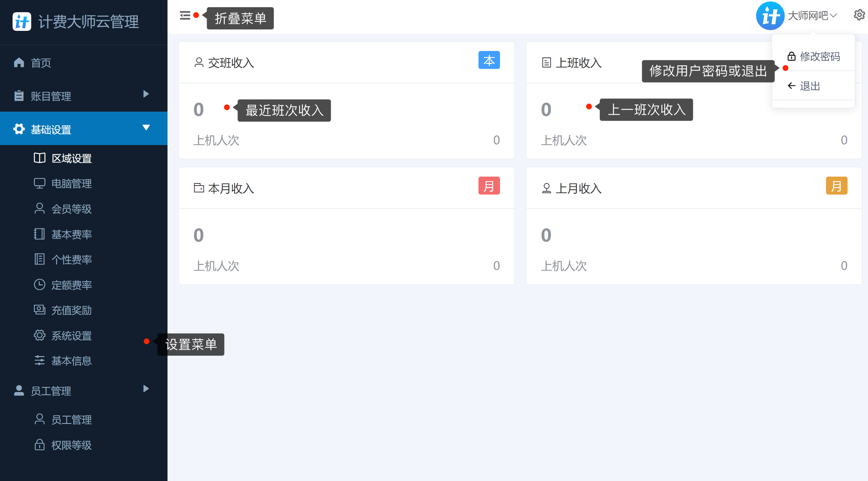Open 权限等级 in the sidebar
868x481 pixels.
pyautogui.click(x=84, y=445)
